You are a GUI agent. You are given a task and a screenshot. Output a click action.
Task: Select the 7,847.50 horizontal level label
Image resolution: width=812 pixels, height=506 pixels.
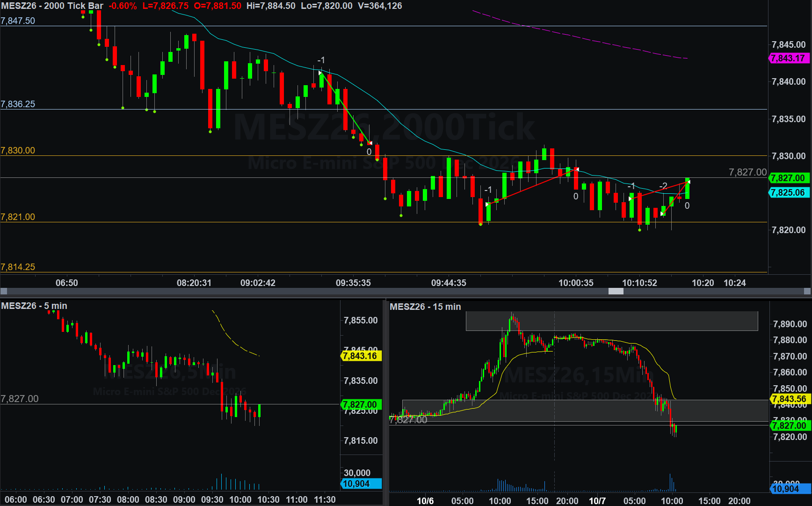click(x=18, y=21)
